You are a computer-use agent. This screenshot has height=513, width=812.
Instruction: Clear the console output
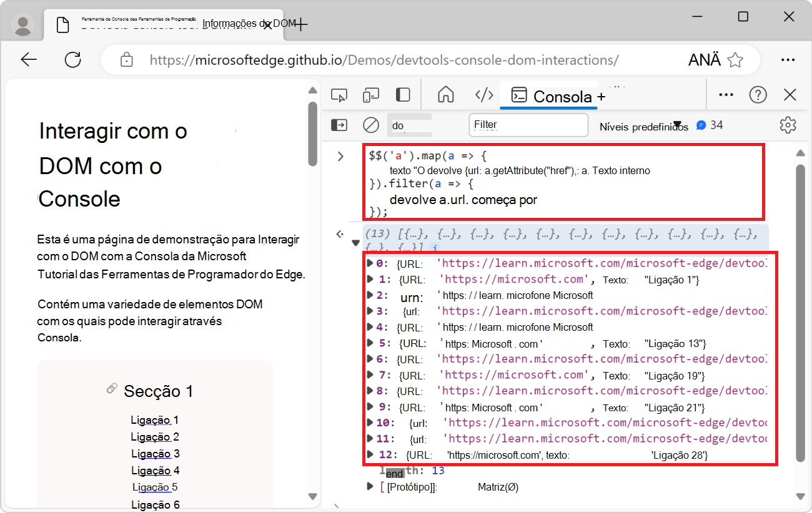371,125
